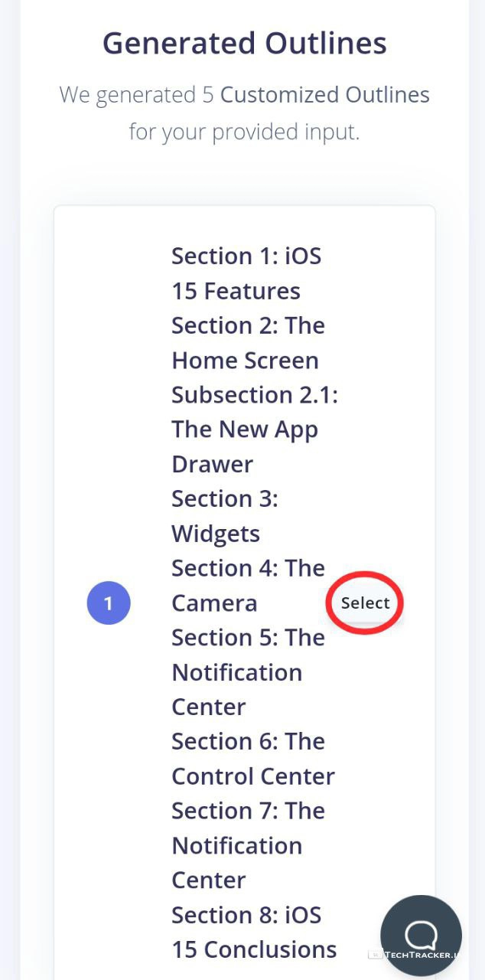Screen dimensions: 485x980
Task: Click Section 7: The Notification Center
Action: point(247,845)
